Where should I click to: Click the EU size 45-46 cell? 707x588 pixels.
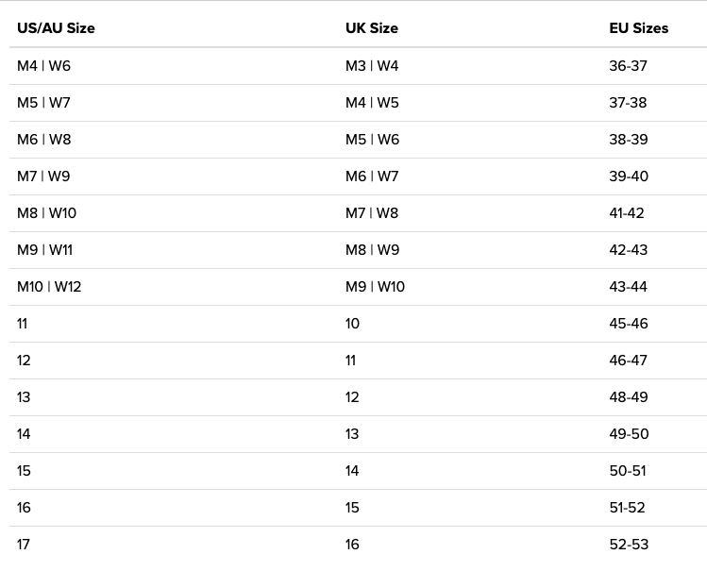tap(629, 324)
